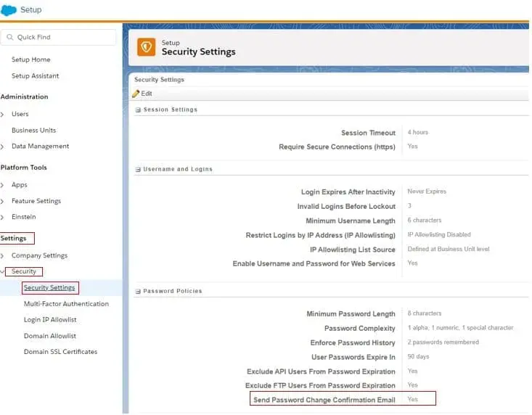The height and width of the screenshot is (415, 532).
Task: Collapse the Password Policies section
Action: (138, 291)
